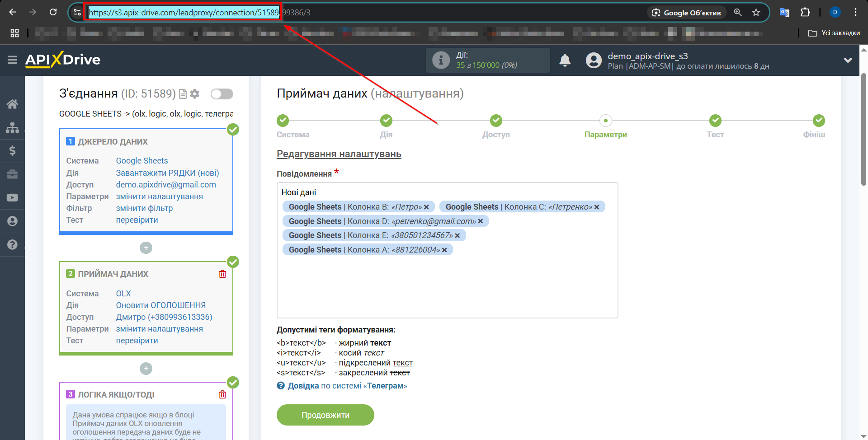This screenshot has height=440, width=868.
Task: Delete the OLX receiver block with trash icon
Action: coord(222,274)
